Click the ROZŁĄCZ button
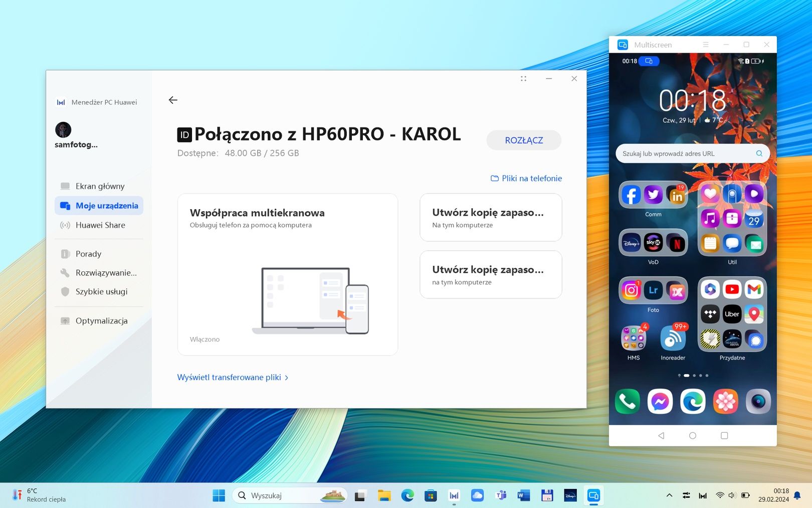The width and height of the screenshot is (812, 508). (524, 140)
